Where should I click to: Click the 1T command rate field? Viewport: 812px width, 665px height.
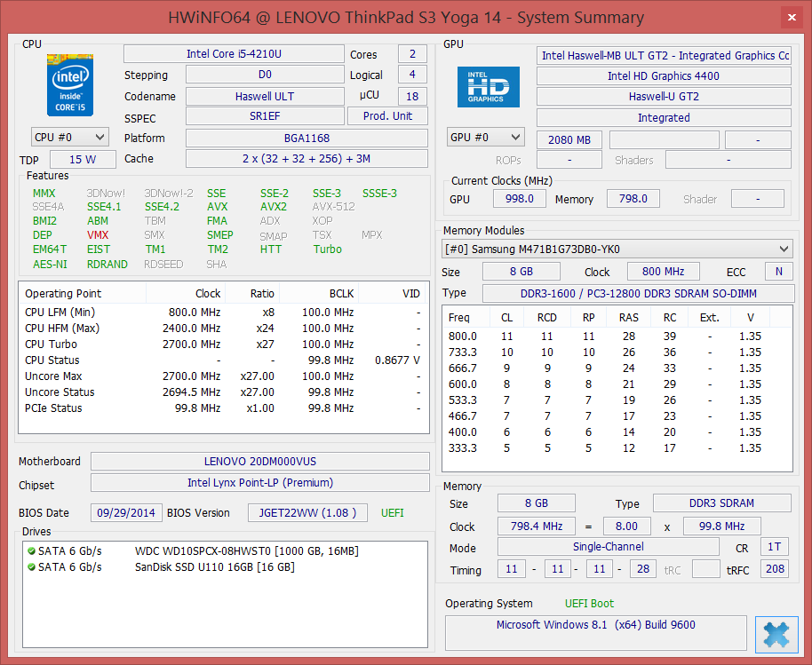(x=775, y=547)
